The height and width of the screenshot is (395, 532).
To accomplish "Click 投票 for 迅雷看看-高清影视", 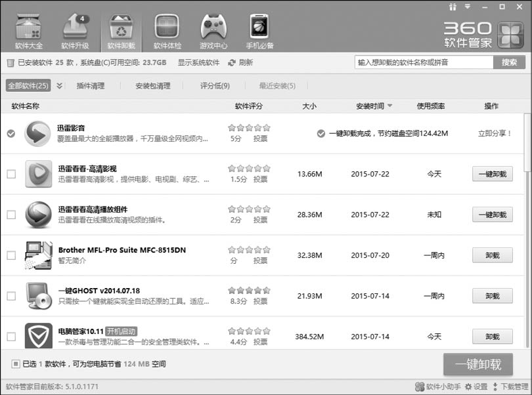I will [x=260, y=179].
